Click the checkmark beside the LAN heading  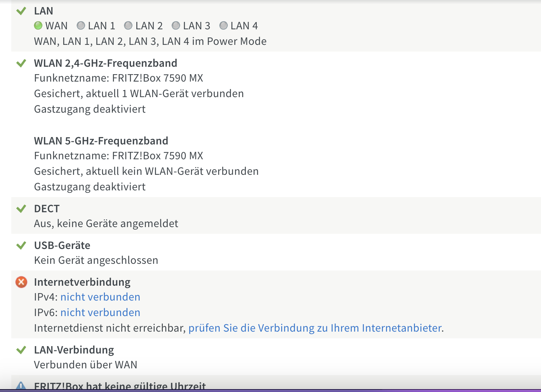21,11
